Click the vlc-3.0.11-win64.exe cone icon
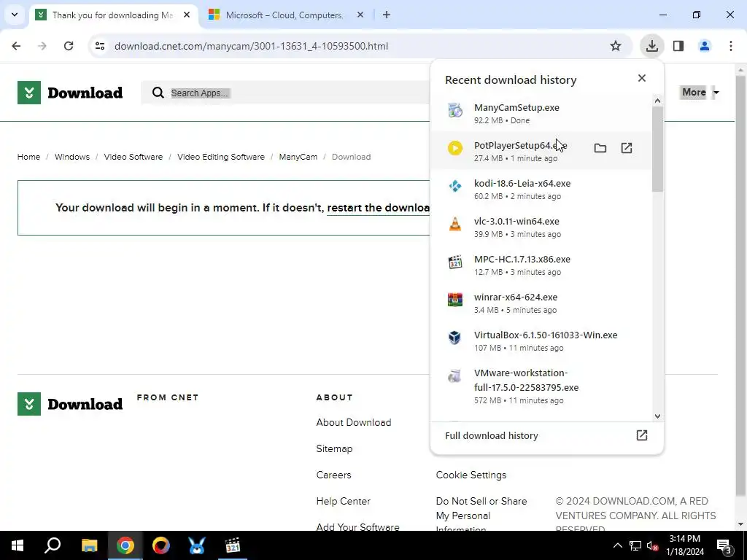This screenshot has height=560, width=747. (455, 224)
